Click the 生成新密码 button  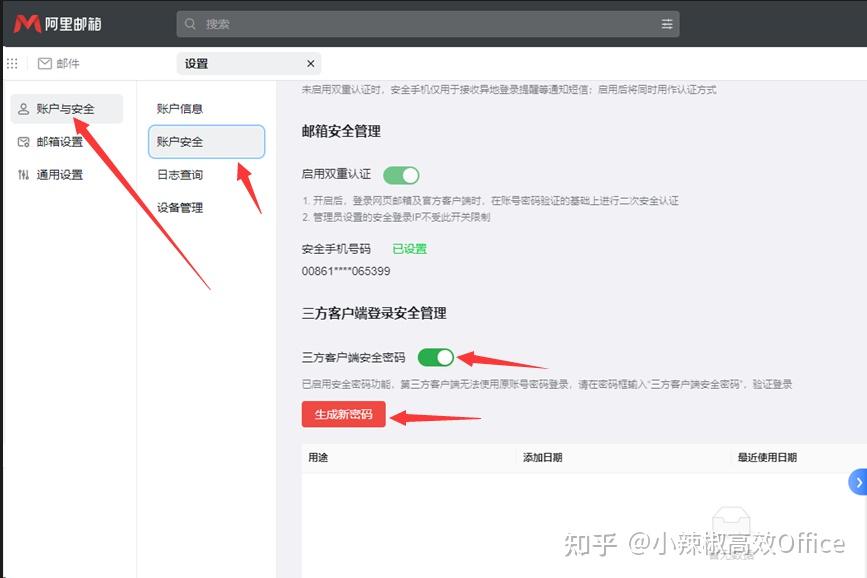coord(343,414)
